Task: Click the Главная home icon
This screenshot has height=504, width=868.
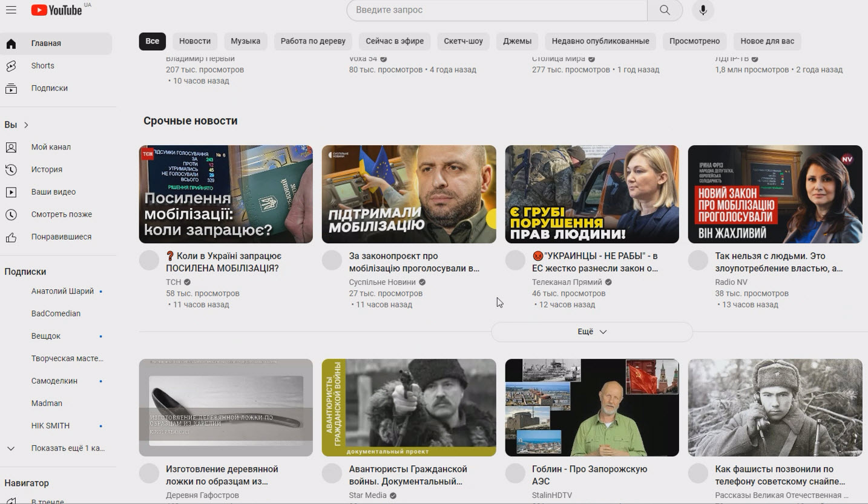Action: pos(11,44)
